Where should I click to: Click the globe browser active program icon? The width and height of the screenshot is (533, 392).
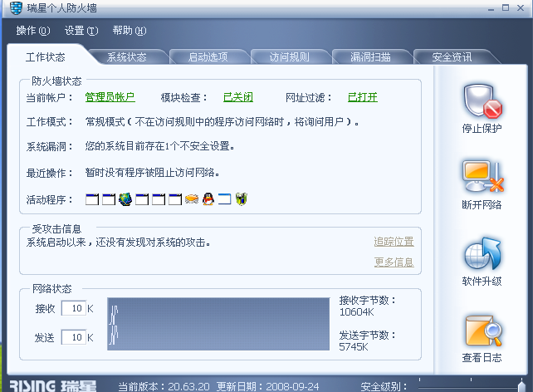coord(125,198)
